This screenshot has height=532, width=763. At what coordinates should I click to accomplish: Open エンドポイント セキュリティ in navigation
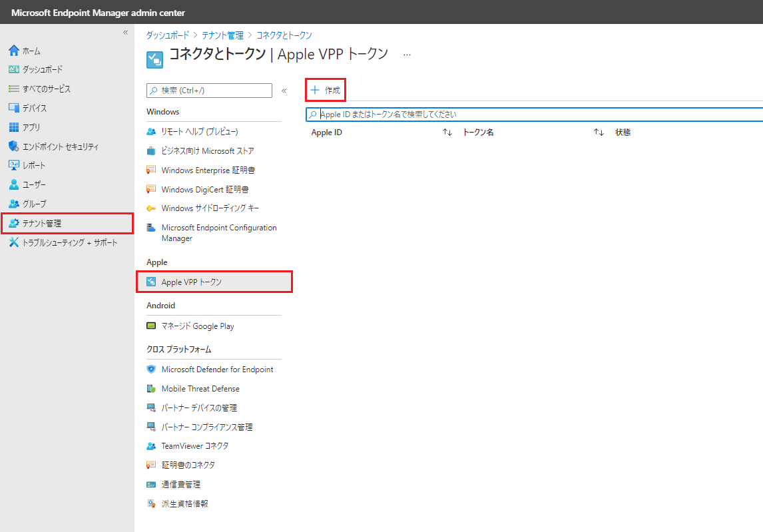61,146
